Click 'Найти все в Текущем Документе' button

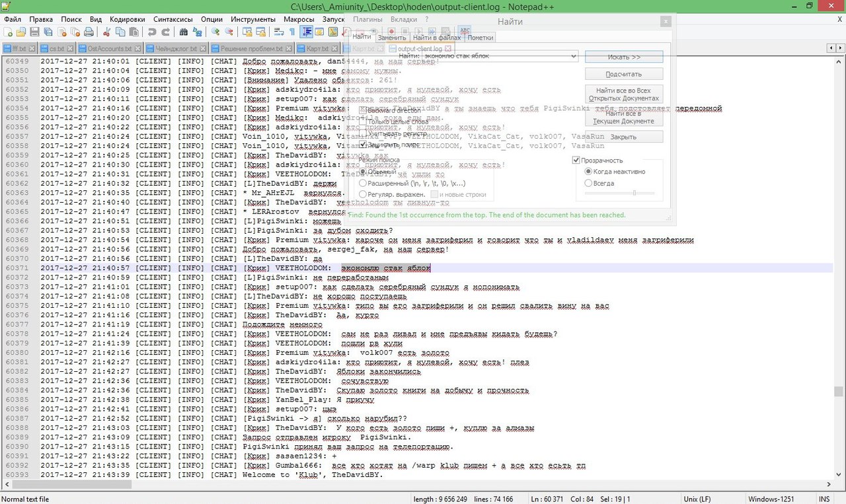tap(624, 117)
